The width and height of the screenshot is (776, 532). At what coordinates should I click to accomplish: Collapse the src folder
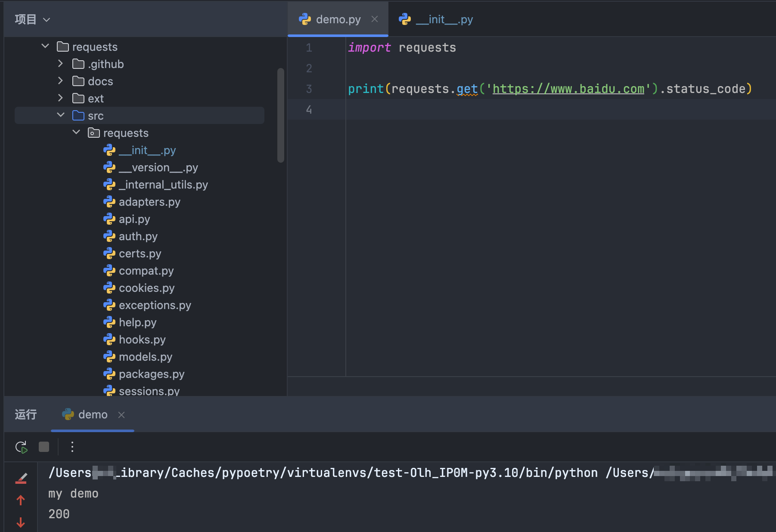point(61,115)
